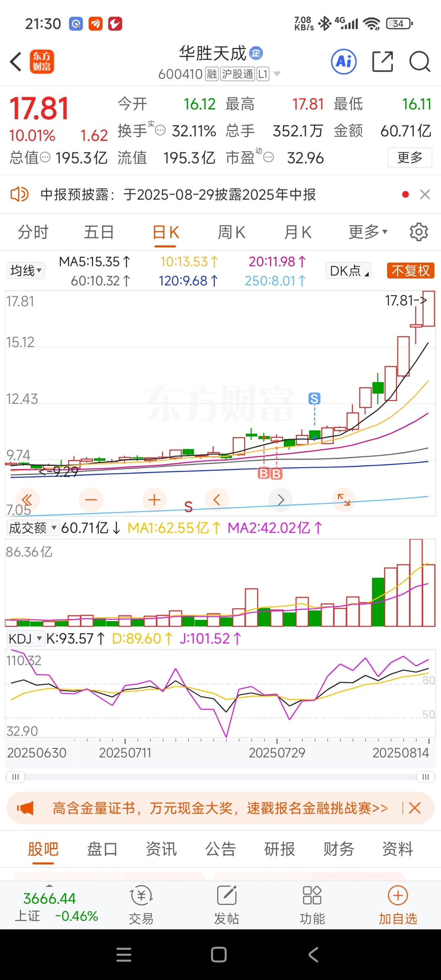441x980 pixels.
Task: Open 股吧 tab
Action: point(43,849)
